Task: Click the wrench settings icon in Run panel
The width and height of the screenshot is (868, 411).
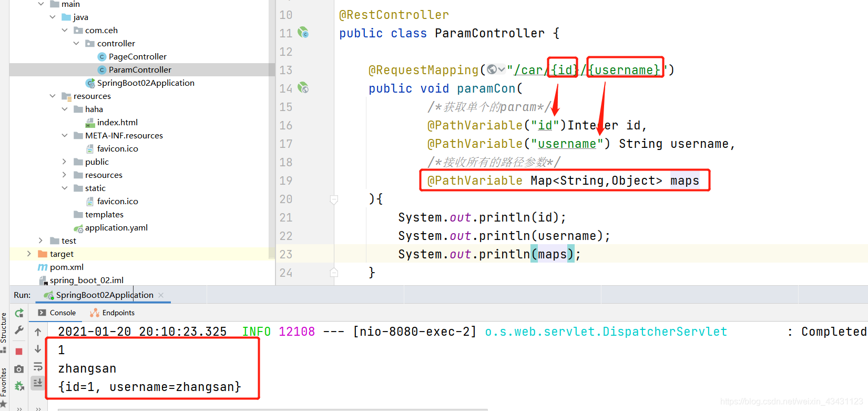Action: point(19,330)
